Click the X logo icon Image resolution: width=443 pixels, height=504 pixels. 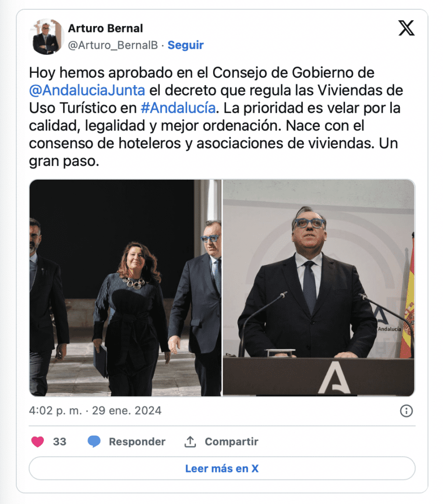[x=407, y=28]
